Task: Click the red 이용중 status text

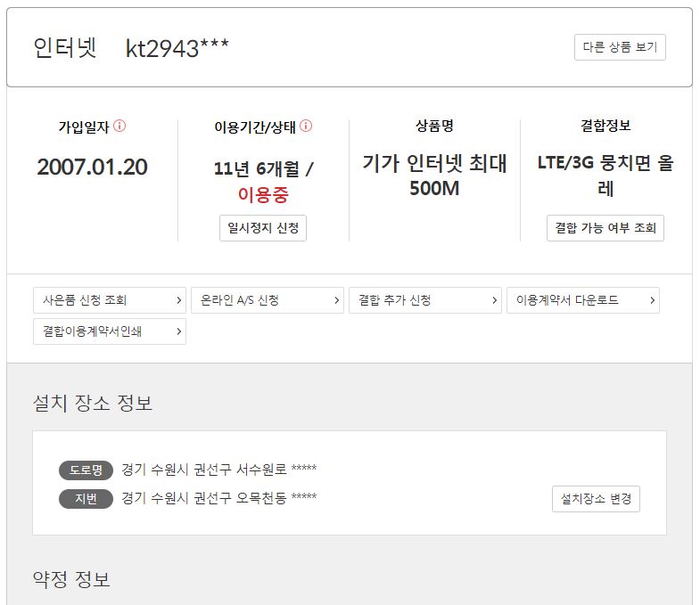Action: coord(263,195)
